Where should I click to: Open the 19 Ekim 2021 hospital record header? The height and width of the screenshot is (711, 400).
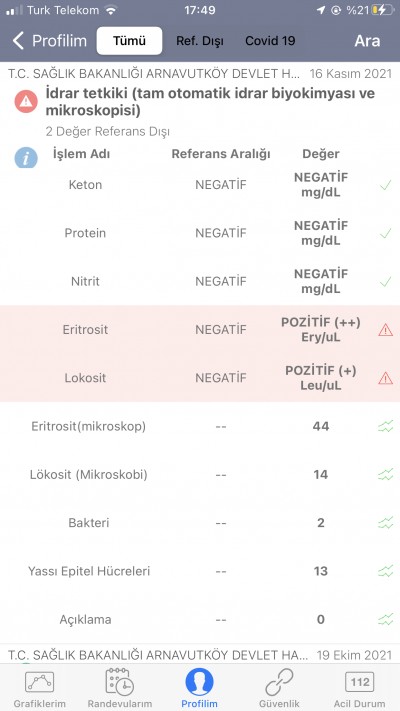200,655
